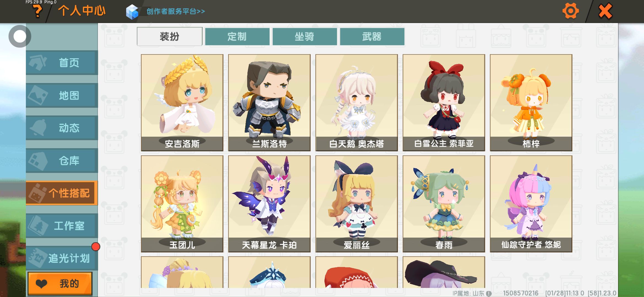Open settings with the orange gear icon
The image size is (644, 297).
(x=571, y=11)
